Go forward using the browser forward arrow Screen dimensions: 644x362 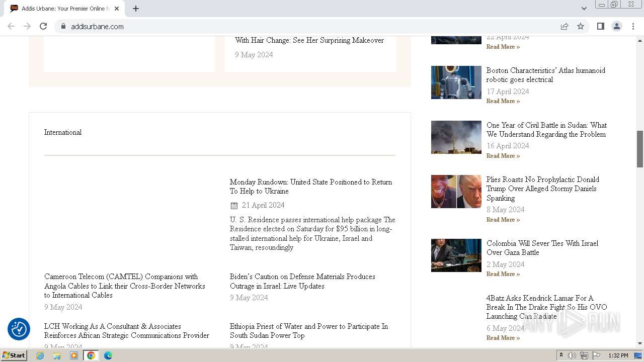pos(27,26)
